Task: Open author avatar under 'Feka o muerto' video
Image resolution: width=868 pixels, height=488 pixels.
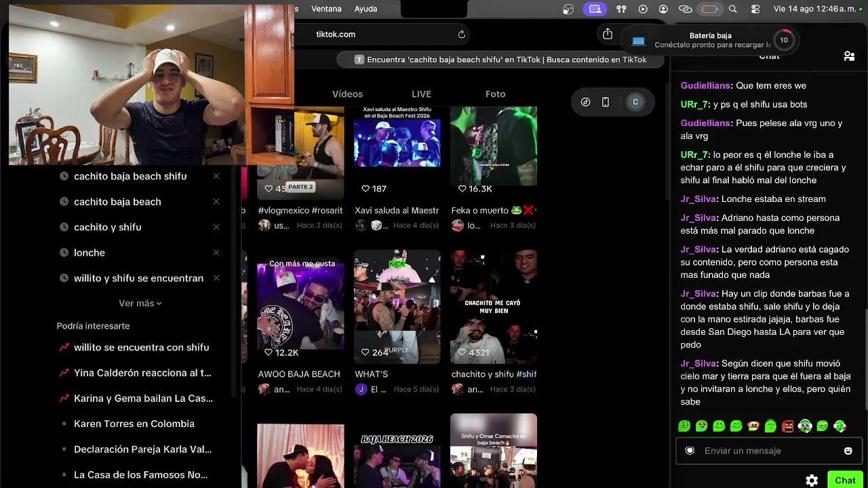Action: coord(457,225)
